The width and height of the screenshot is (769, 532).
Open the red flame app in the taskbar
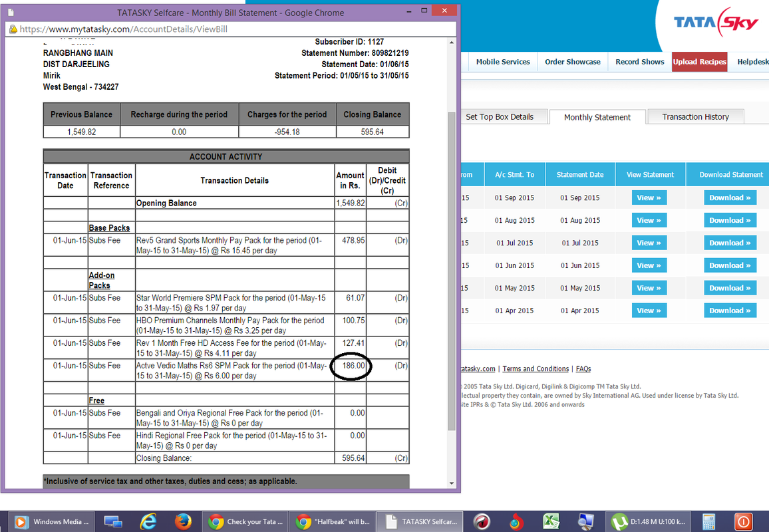click(x=516, y=522)
